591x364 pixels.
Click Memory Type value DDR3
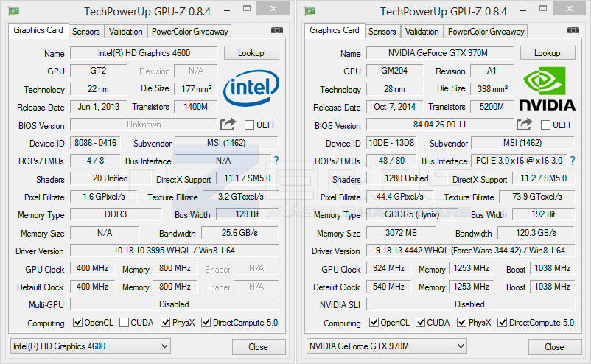tap(116, 214)
